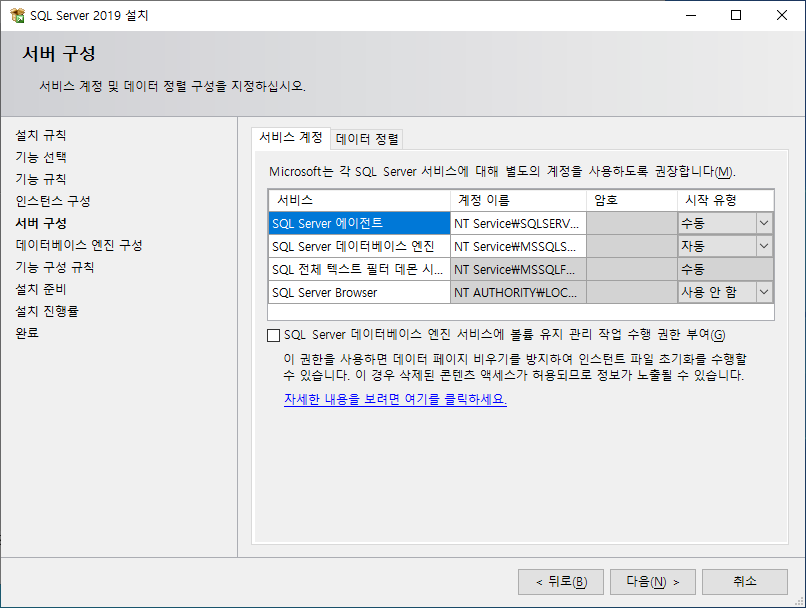Screen dimensions: 806x608
Task: Click the 계정 이름 column header
Action: 518,200
